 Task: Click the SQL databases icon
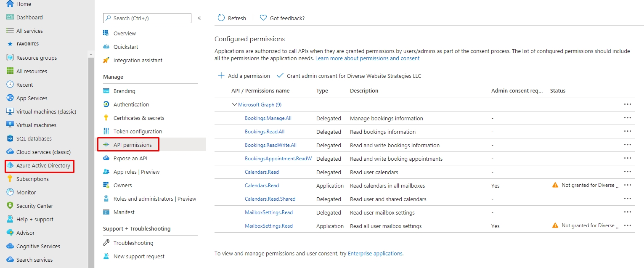tap(10, 138)
